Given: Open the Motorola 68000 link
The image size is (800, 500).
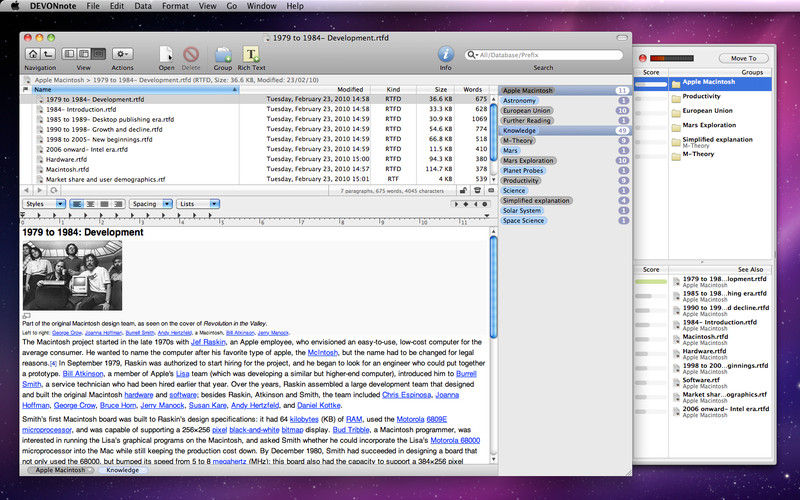Looking at the screenshot, I should (455, 440).
